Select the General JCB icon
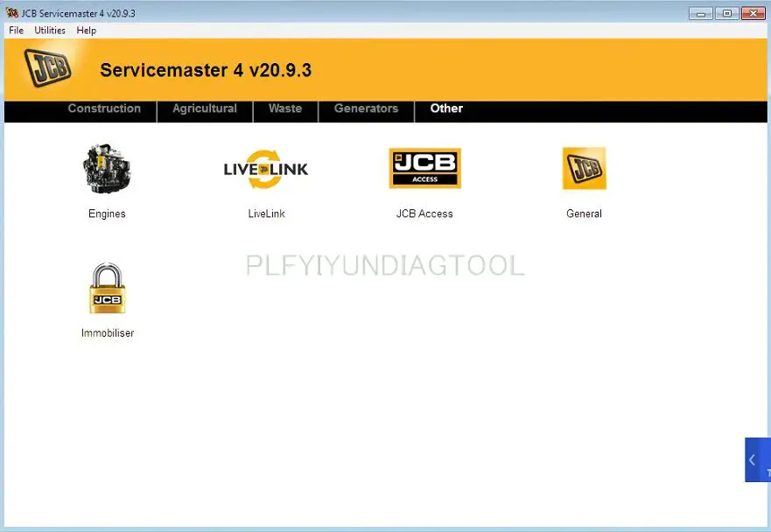The image size is (771, 532). 584,168
